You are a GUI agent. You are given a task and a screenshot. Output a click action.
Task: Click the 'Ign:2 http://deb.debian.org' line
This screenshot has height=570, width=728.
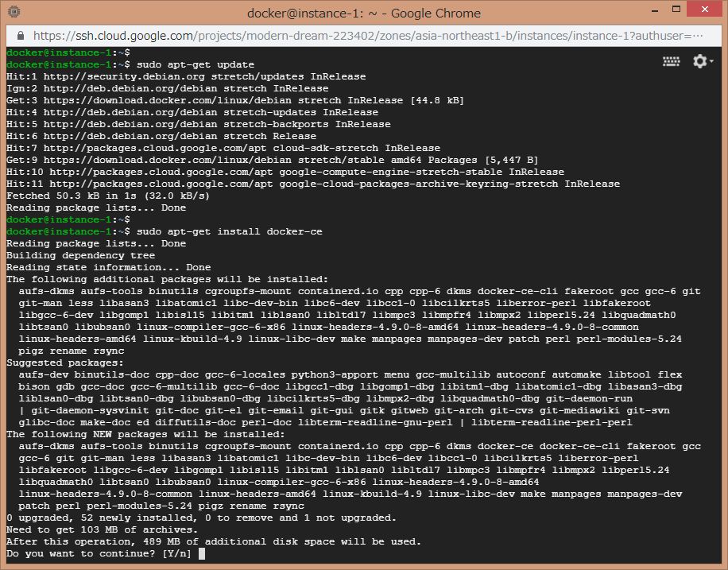click(167, 88)
